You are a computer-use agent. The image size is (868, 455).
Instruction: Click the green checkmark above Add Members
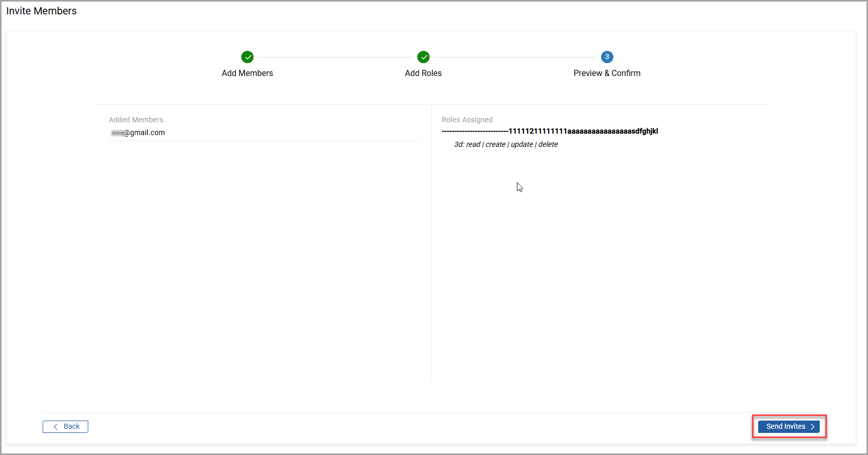(x=247, y=57)
